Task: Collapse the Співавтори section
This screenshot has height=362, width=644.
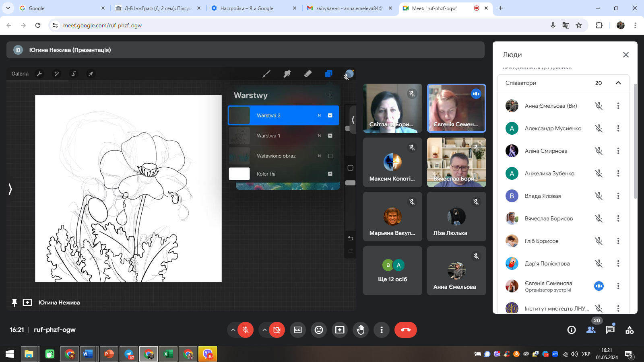Action: coord(618,83)
